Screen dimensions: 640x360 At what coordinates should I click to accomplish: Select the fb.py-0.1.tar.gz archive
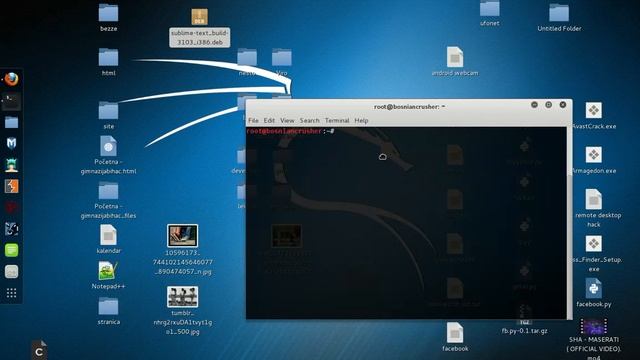pyautogui.click(x=524, y=331)
